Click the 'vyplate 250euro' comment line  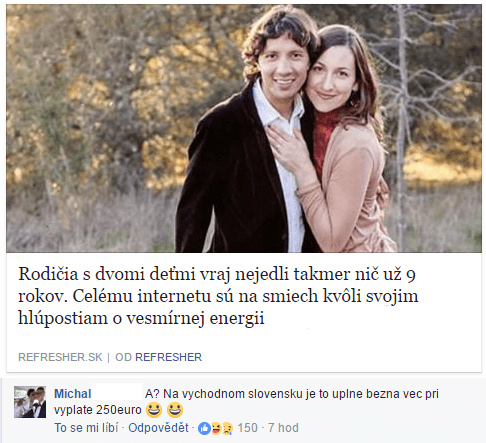pos(98,410)
